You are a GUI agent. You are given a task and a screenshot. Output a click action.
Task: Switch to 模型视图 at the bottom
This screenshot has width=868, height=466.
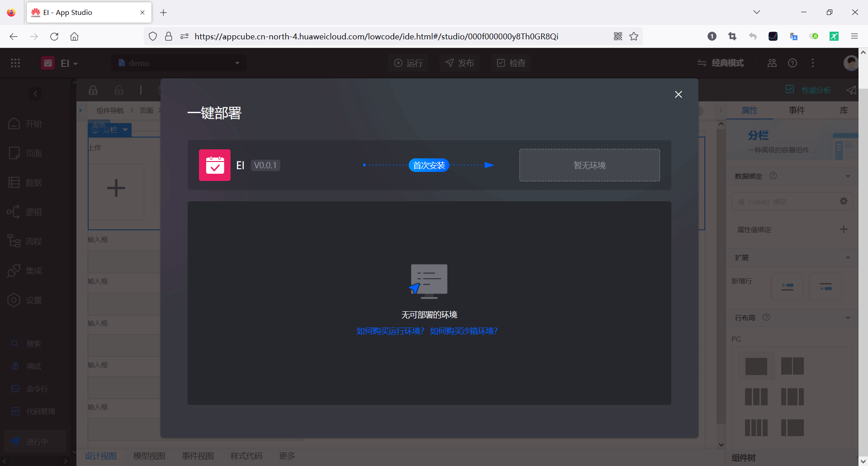(149, 456)
